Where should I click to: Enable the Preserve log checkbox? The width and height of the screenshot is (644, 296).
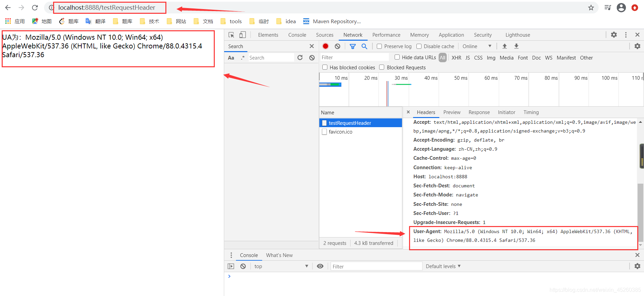[x=379, y=46]
